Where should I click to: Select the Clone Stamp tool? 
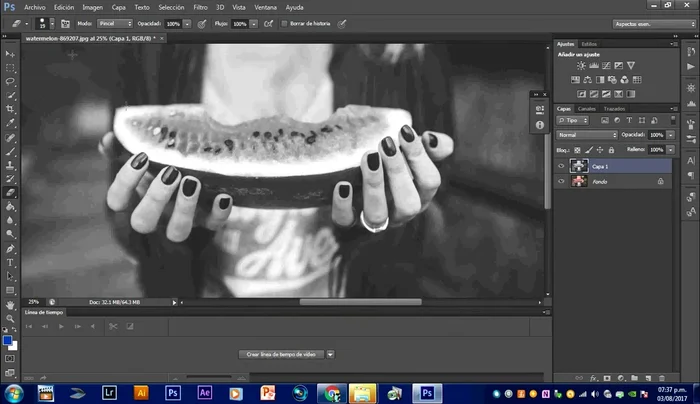coord(10,164)
